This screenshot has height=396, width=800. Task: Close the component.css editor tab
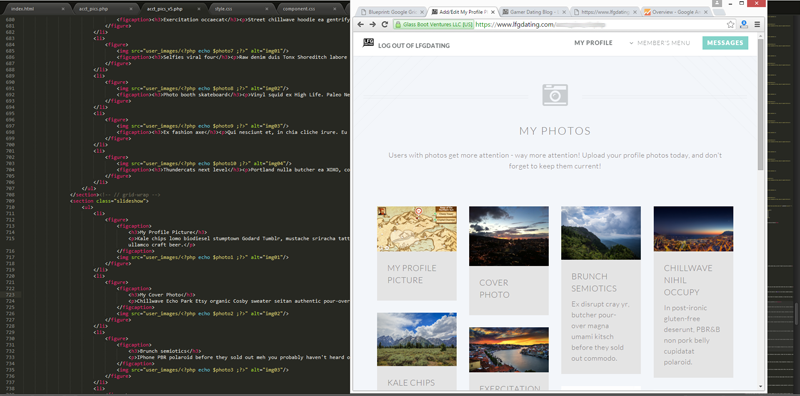click(x=336, y=9)
